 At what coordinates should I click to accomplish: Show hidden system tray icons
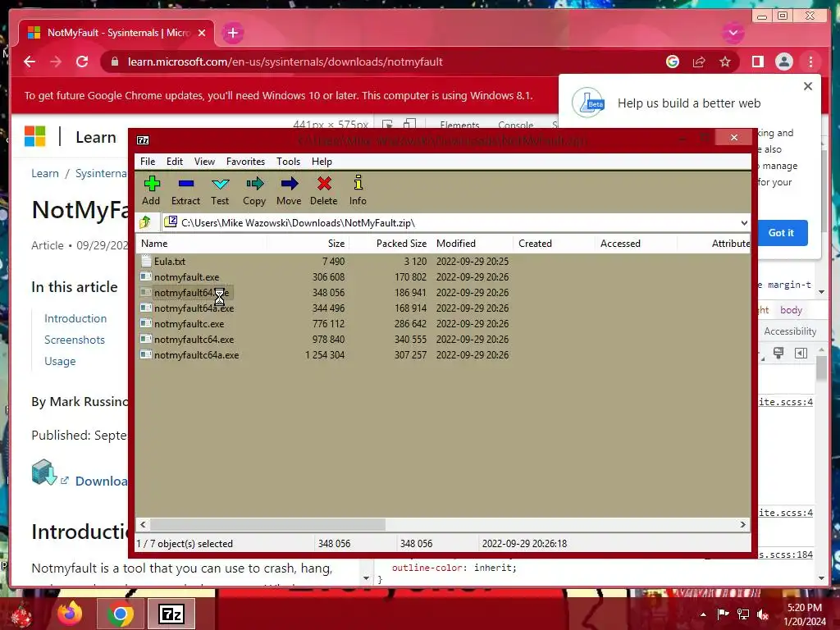703,614
